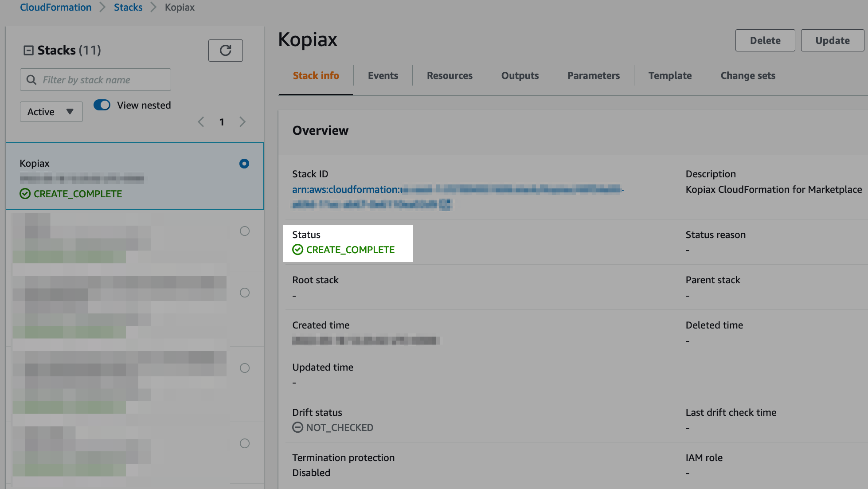Click the CREATE_COMPLETE status text in Overview

[x=350, y=250]
